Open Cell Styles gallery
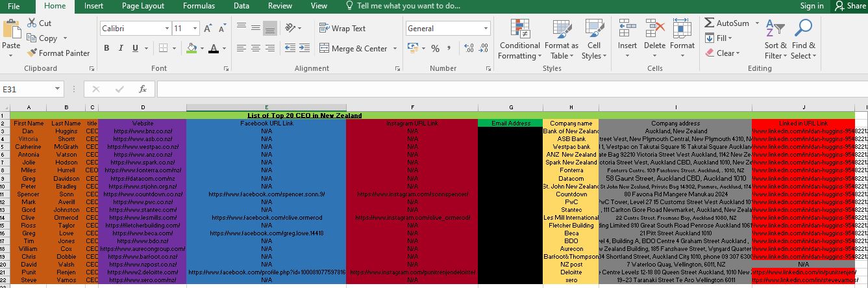Viewport: 868px width, 288px height. 594,39
